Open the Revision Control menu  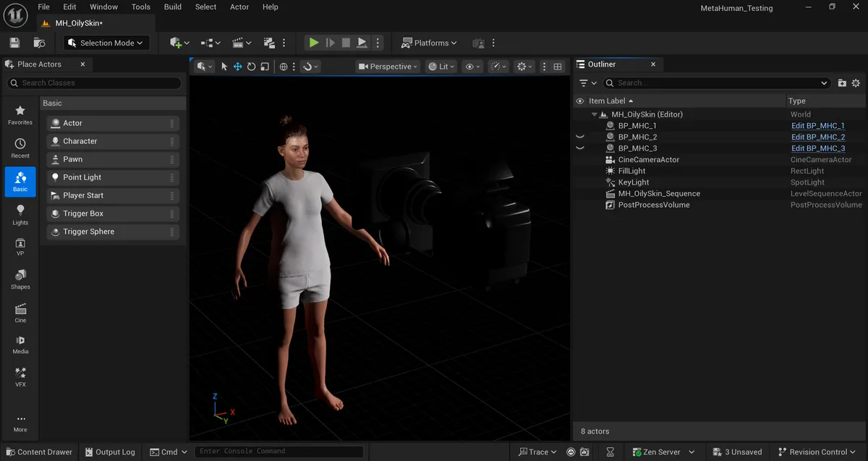(818, 452)
